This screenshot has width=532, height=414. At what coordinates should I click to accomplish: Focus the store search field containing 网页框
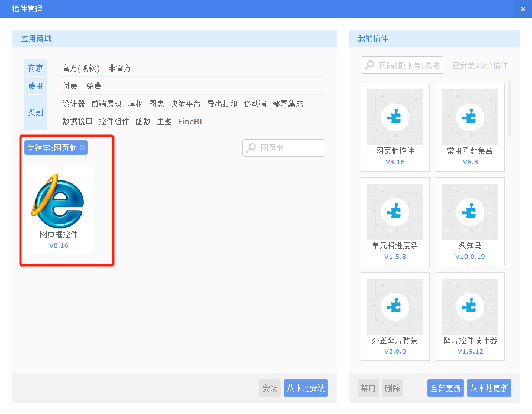[284, 148]
